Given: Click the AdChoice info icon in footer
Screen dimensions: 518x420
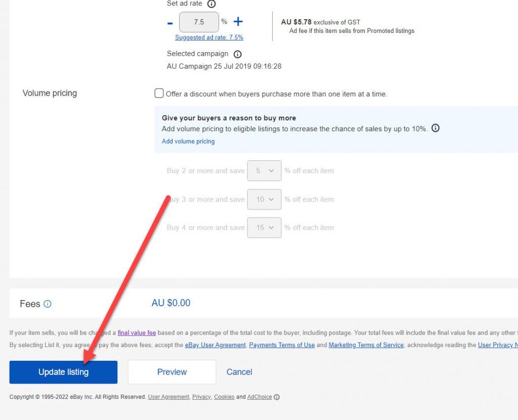Looking at the screenshot, I should pyautogui.click(x=276, y=397).
